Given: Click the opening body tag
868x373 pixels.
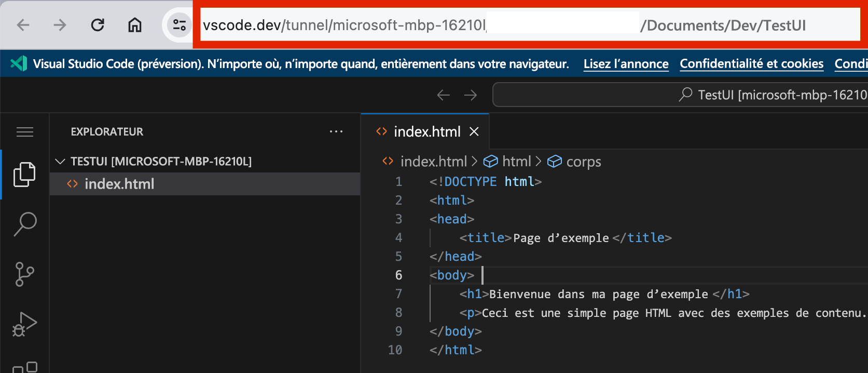Looking at the screenshot, I should [452, 275].
